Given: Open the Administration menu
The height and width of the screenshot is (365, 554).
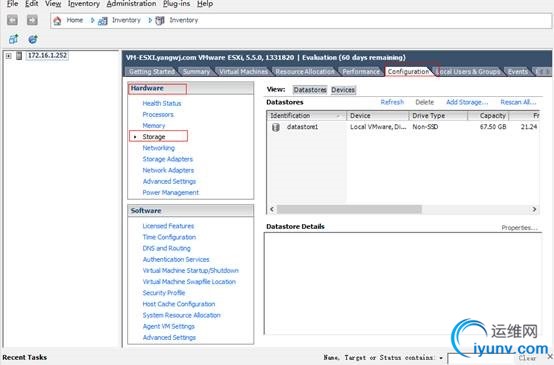Looking at the screenshot, I should 131,4.
